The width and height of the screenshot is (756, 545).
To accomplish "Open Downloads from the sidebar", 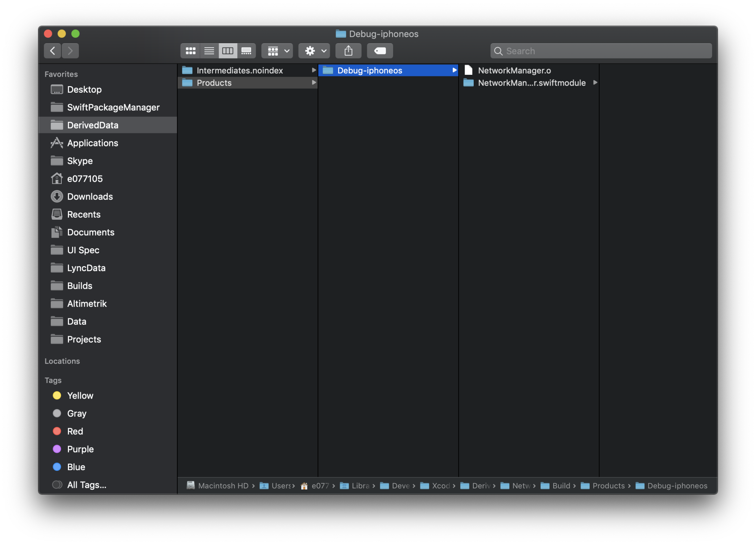I will pos(90,197).
